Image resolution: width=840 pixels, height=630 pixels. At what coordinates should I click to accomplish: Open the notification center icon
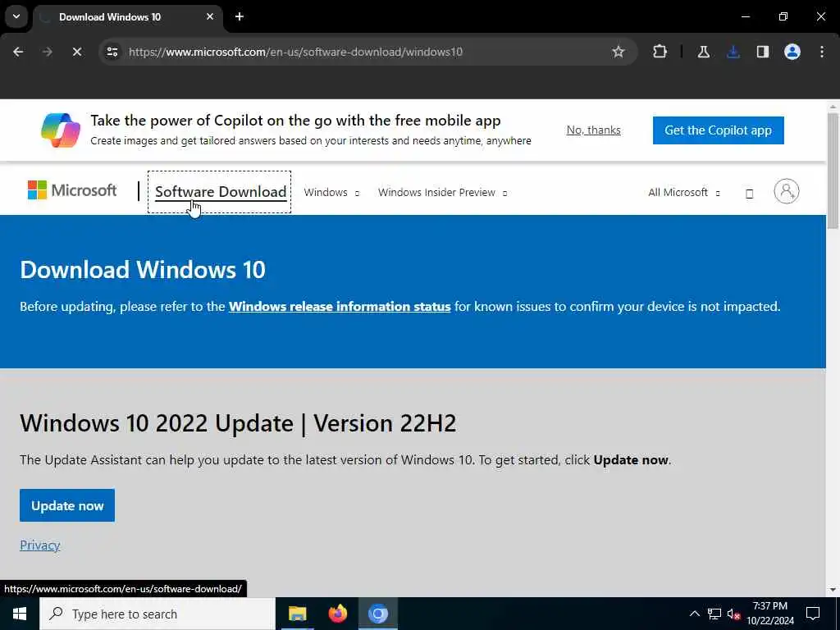(x=813, y=614)
